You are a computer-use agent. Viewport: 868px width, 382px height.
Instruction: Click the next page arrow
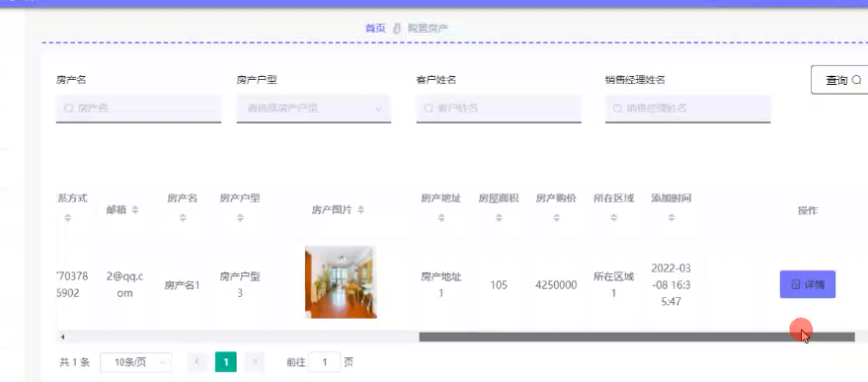[255, 362]
